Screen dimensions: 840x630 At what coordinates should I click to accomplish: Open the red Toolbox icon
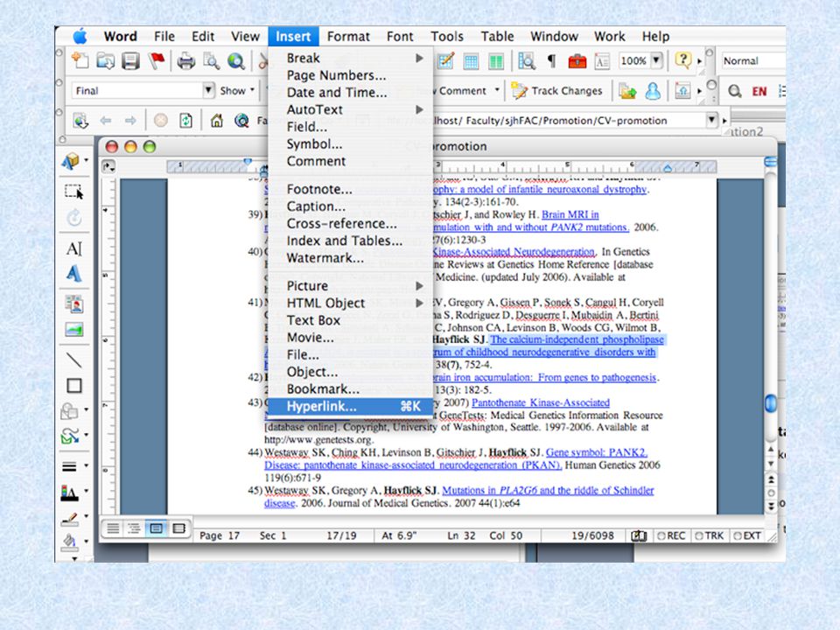pyautogui.click(x=577, y=61)
